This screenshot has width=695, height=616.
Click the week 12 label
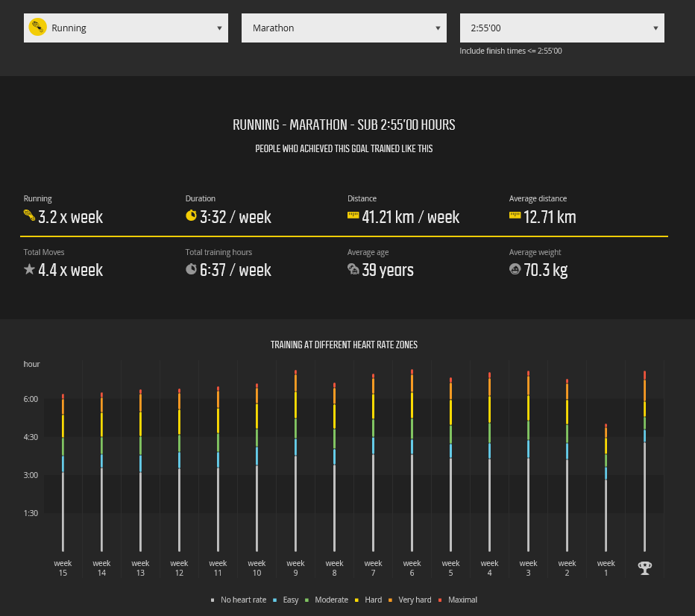point(179,568)
